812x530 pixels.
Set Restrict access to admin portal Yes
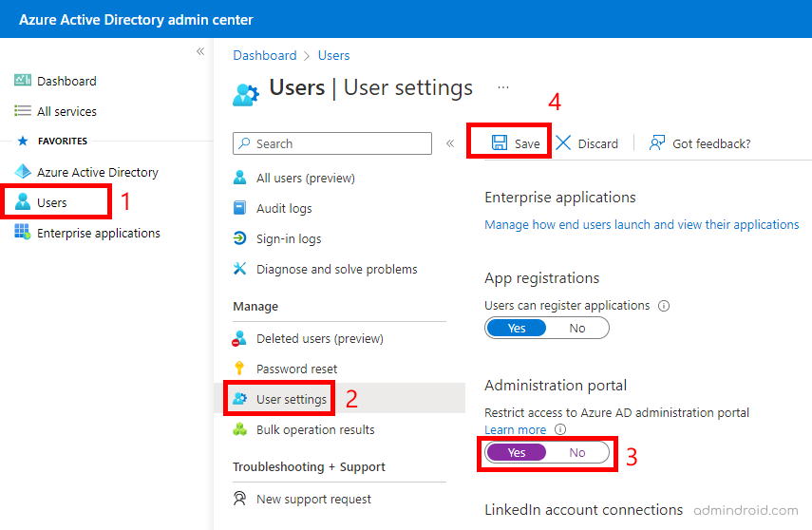[x=517, y=453]
